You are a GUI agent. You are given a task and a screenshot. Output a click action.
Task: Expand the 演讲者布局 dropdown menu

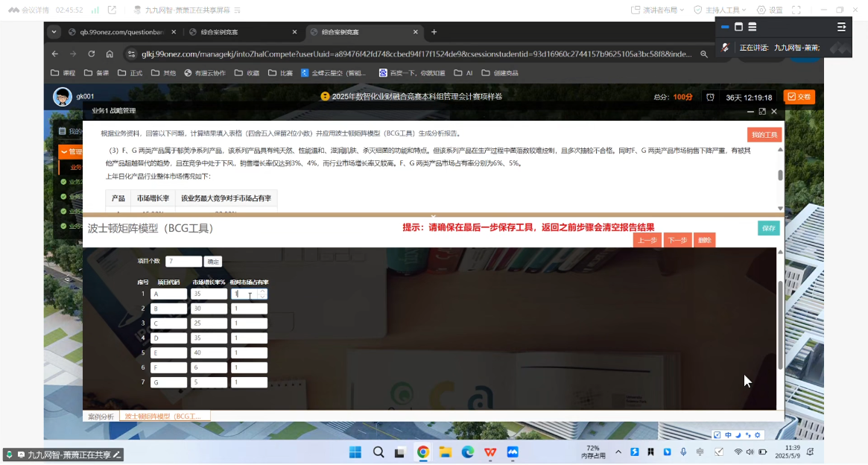click(x=658, y=10)
